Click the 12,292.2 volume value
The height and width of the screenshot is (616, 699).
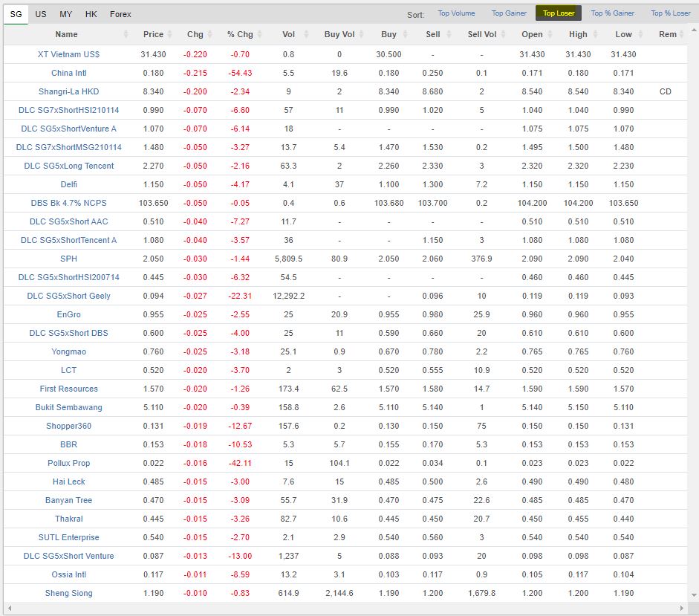pyautogui.click(x=288, y=296)
